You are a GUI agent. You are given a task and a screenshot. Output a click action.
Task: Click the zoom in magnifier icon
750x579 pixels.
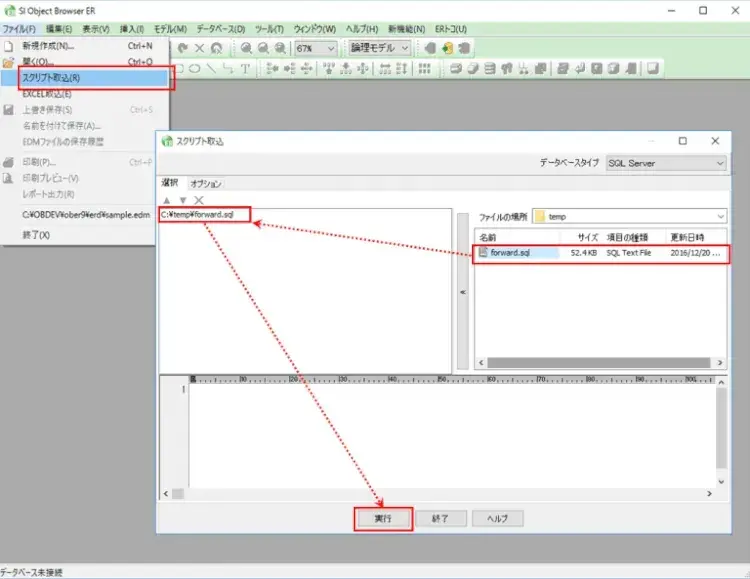point(246,48)
